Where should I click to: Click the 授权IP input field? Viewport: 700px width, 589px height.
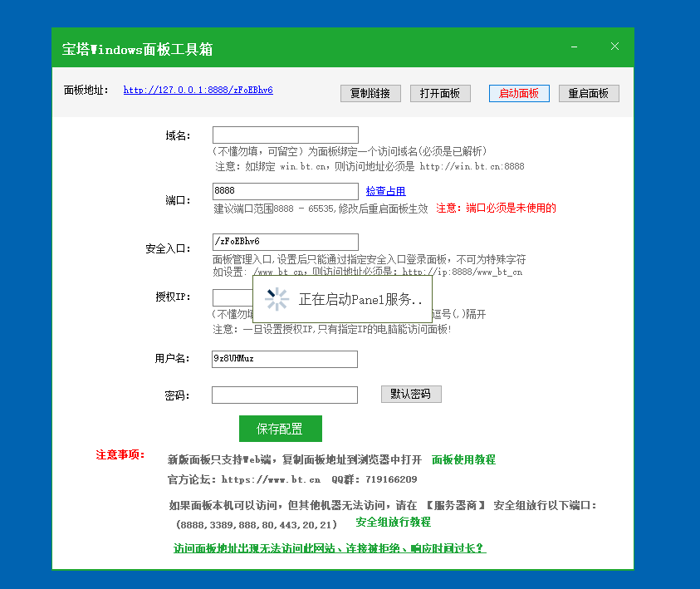pos(233,297)
